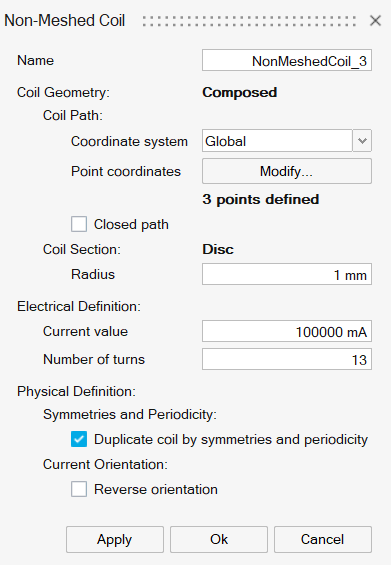
Task: Click the Disc coil section value
Action: click(x=218, y=249)
